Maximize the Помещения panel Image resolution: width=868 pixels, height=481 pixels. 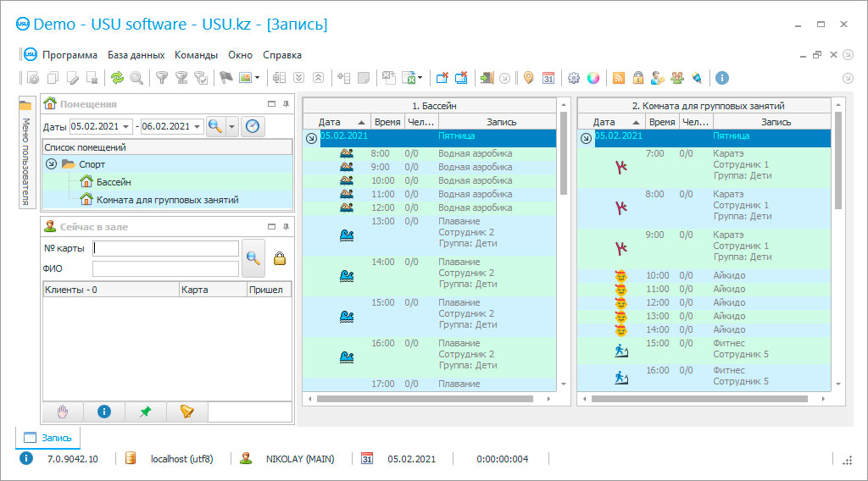pyautogui.click(x=271, y=103)
